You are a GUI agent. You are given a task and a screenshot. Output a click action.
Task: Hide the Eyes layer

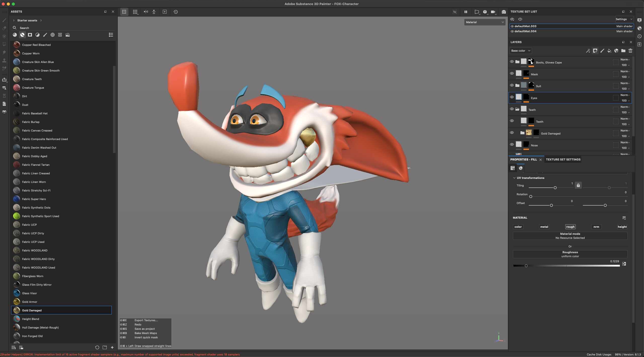click(512, 97)
